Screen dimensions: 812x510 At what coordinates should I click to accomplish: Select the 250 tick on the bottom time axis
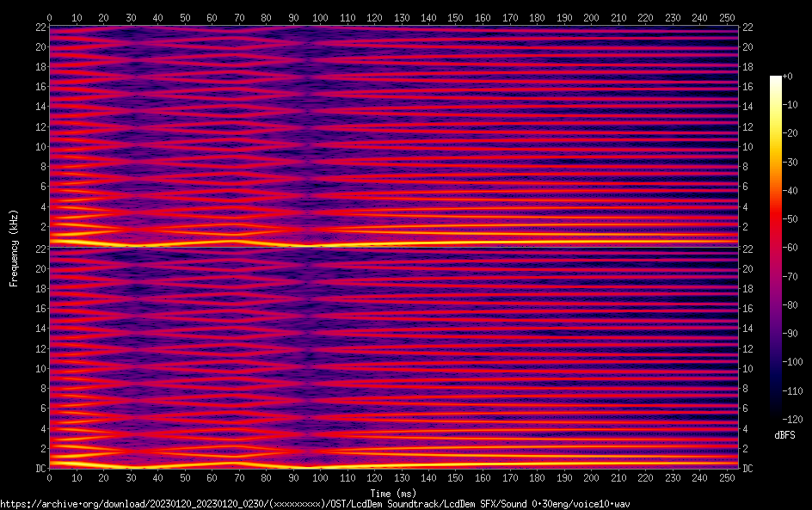point(726,478)
